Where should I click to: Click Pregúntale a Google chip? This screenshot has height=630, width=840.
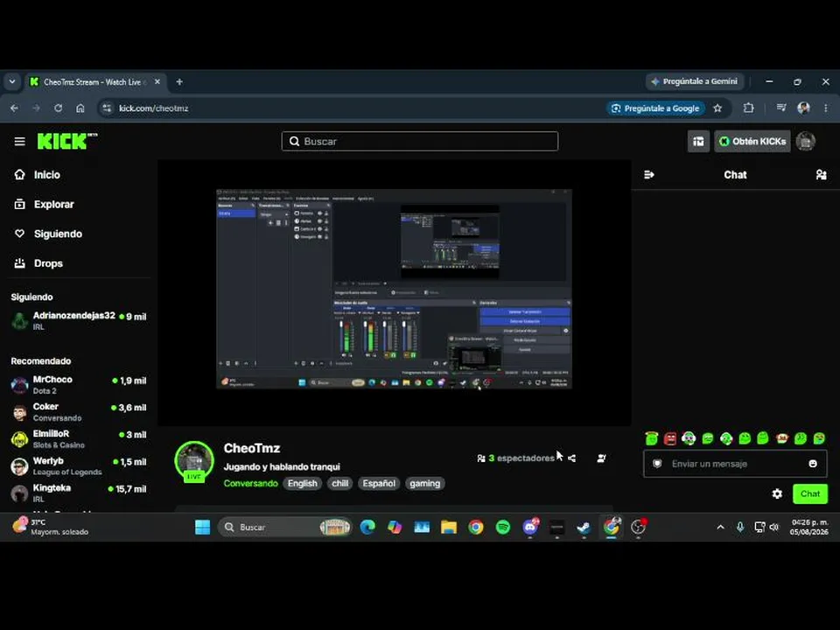(x=655, y=108)
